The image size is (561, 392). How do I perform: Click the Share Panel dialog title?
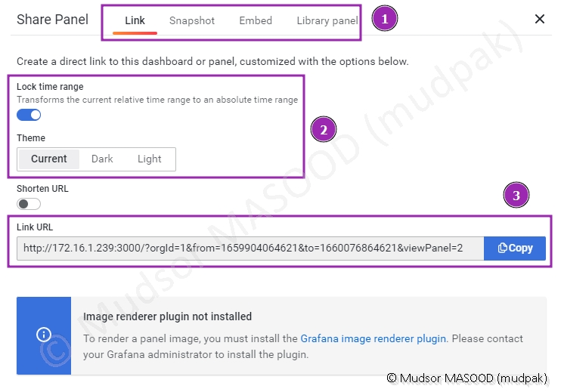click(x=53, y=20)
